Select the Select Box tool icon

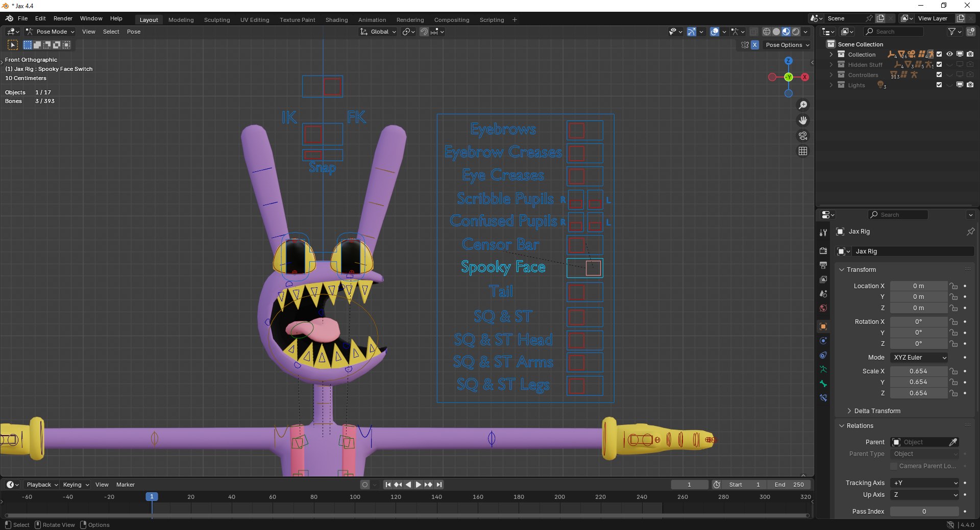[x=13, y=45]
